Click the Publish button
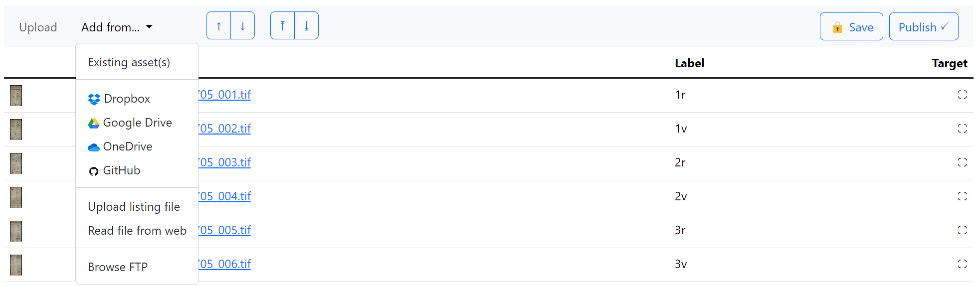This screenshot has width=980, height=286. tap(923, 27)
